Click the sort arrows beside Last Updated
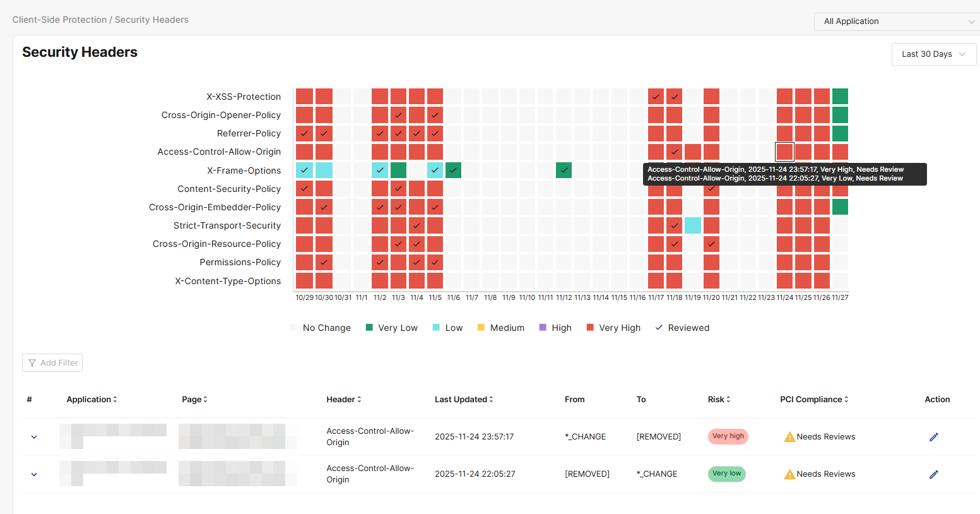 point(491,400)
